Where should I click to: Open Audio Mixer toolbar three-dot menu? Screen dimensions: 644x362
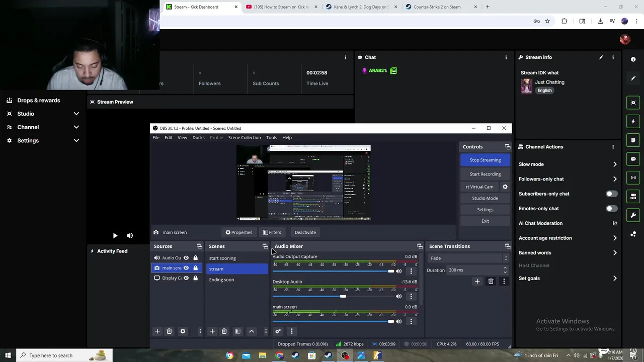pos(291,331)
